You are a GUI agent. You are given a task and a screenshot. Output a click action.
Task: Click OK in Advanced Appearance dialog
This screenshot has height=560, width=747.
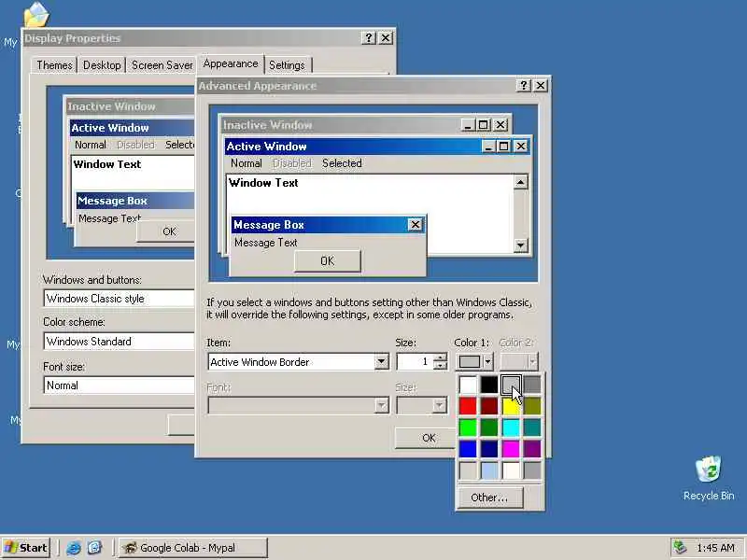pos(429,438)
